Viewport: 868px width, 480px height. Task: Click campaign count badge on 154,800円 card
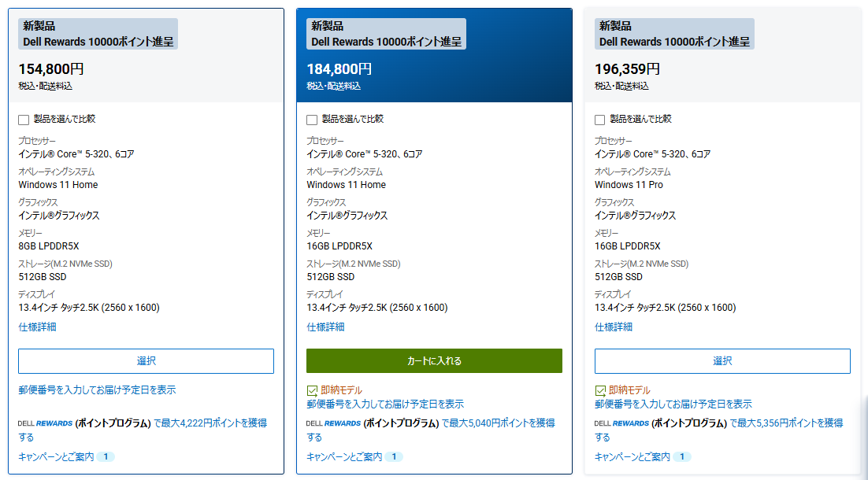tap(106, 456)
